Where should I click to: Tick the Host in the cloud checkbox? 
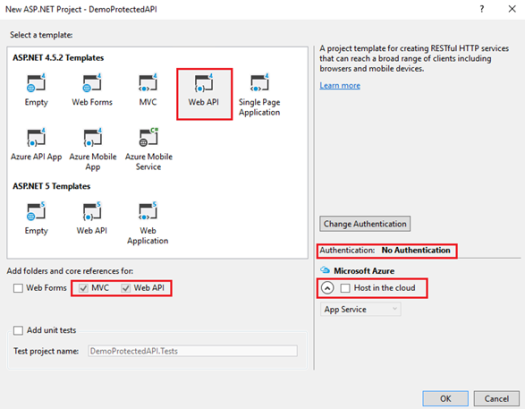point(345,288)
